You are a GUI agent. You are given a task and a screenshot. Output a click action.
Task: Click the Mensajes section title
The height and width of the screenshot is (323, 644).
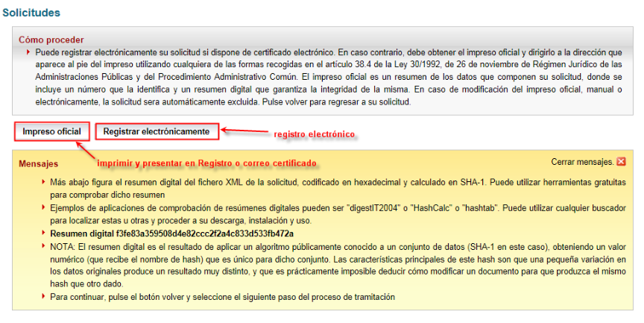[x=38, y=163]
